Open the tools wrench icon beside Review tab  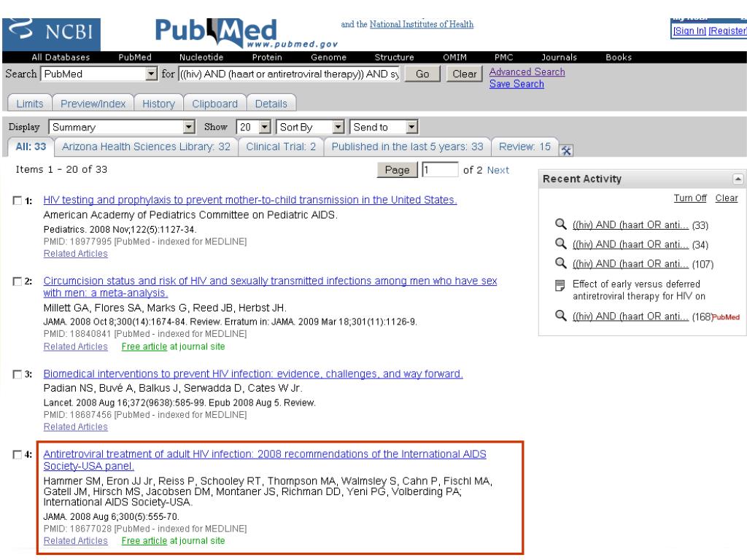coord(566,150)
